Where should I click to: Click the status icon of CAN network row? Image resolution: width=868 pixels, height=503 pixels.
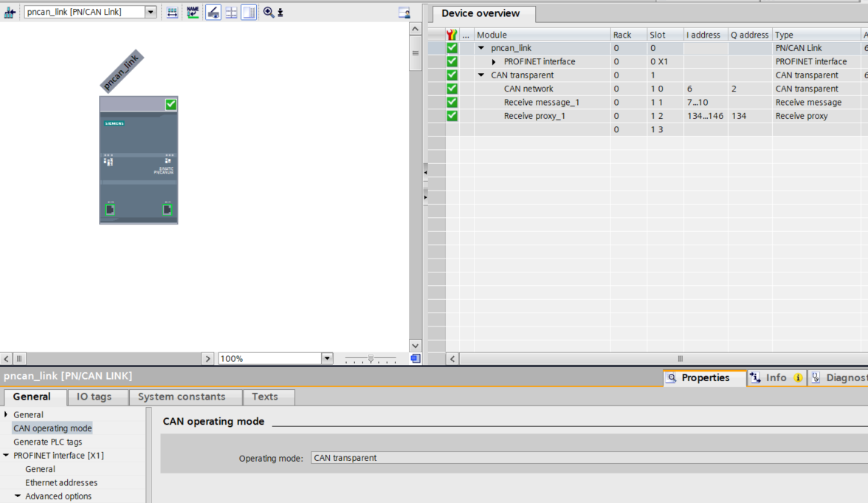(x=452, y=89)
